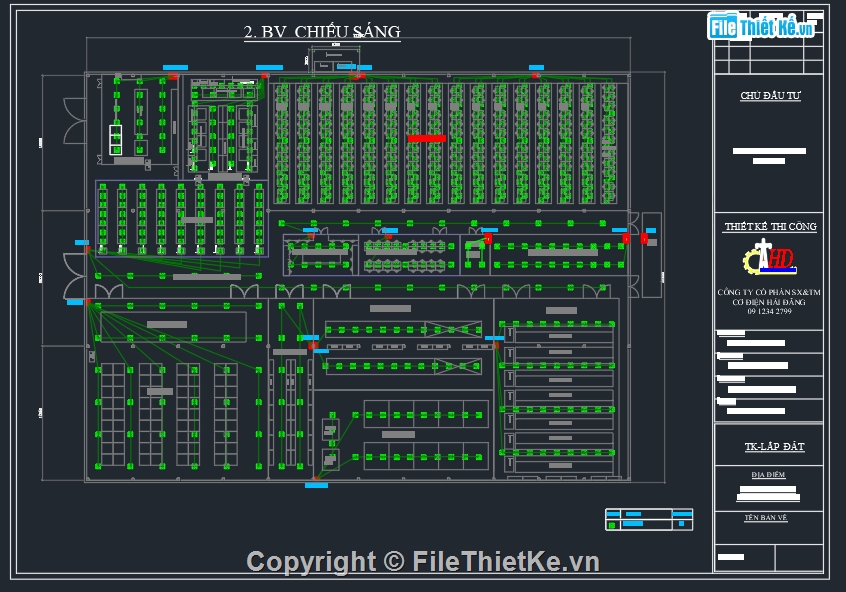The height and width of the screenshot is (592, 846).
Task: Select the red rectangle in the large lighting hall
Action: click(x=426, y=138)
